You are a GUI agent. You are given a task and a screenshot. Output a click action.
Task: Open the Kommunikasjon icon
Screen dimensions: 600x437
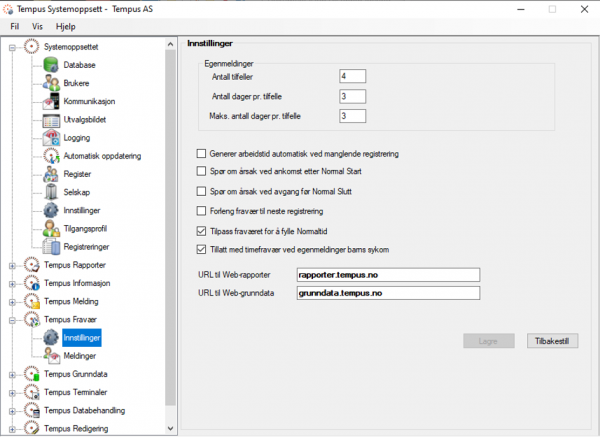pyautogui.click(x=50, y=102)
